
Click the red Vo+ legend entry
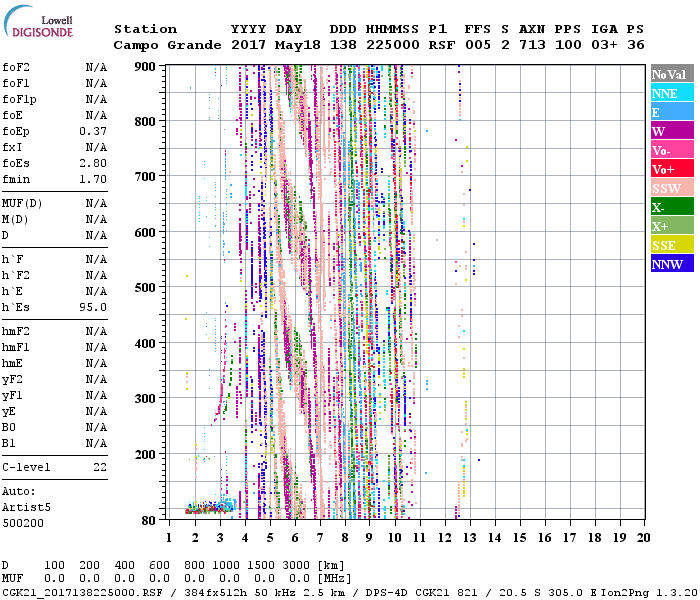pos(671,169)
